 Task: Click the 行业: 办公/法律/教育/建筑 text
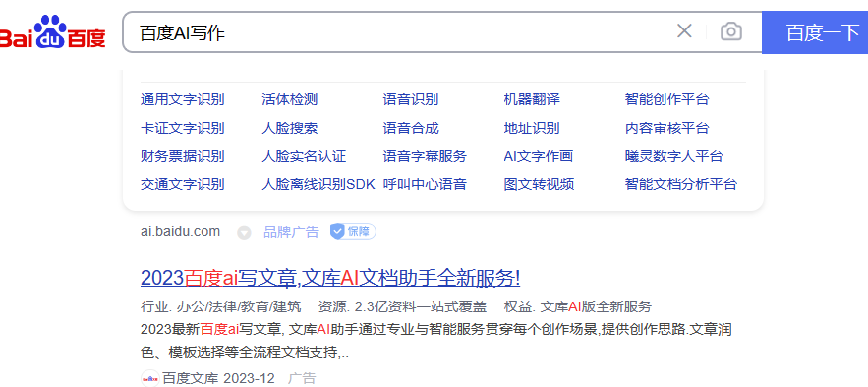[221, 306]
